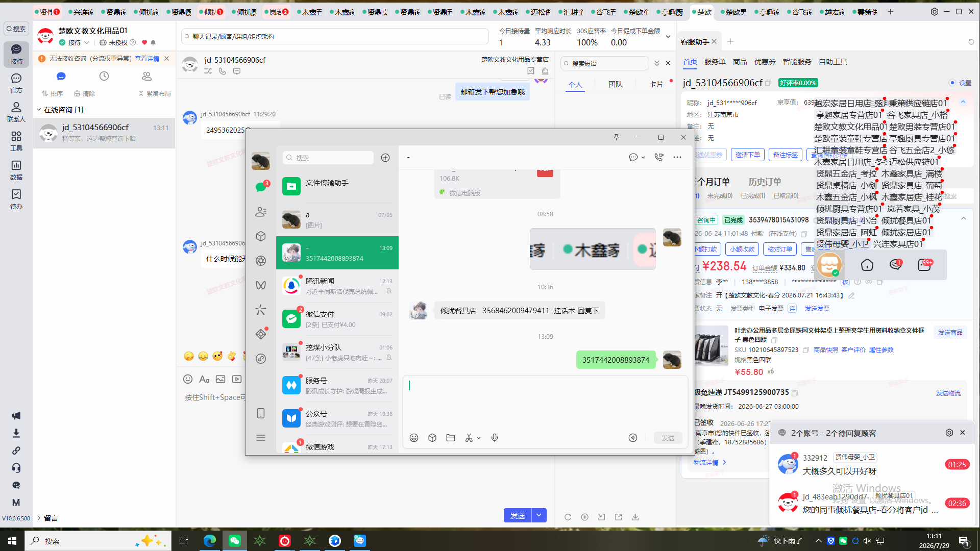Pin the WeChat window on top

pyautogui.click(x=616, y=137)
